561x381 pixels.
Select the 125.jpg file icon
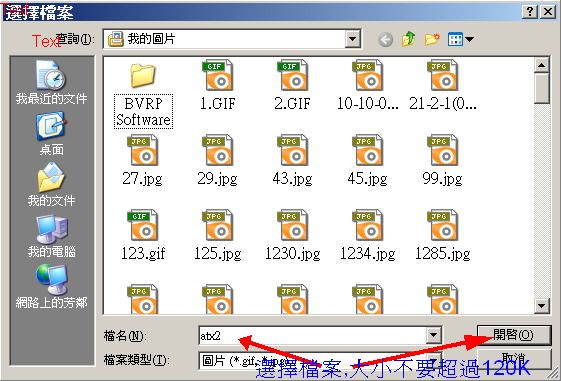click(x=218, y=225)
